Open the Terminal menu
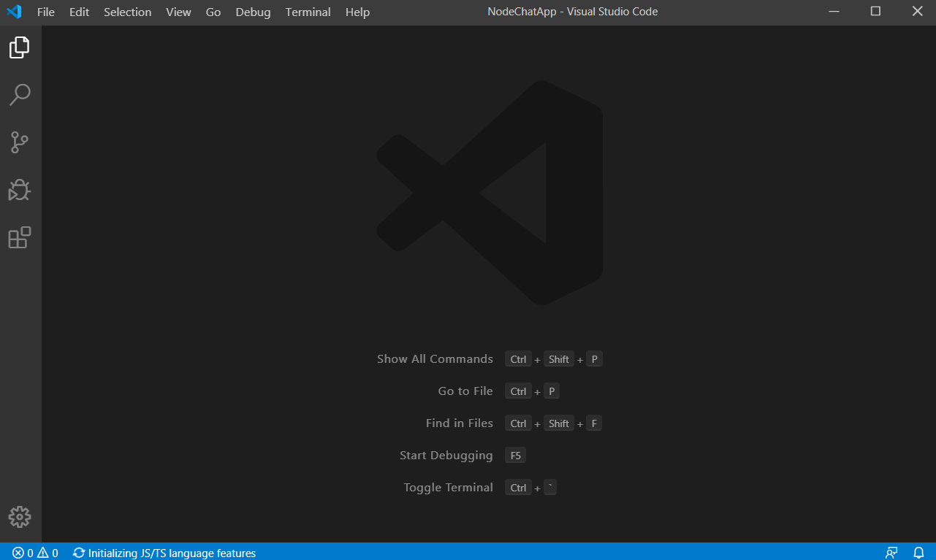936x560 pixels. coord(308,12)
